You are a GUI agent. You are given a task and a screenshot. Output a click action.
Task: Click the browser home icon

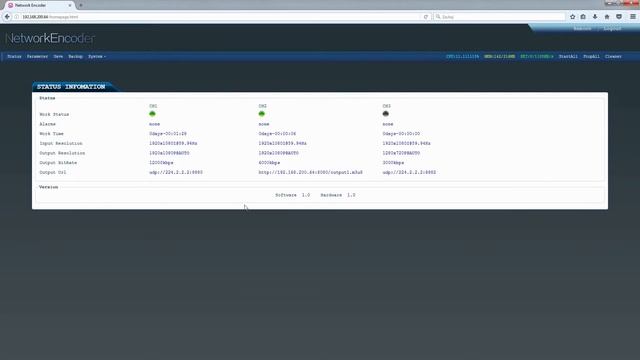click(607, 17)
